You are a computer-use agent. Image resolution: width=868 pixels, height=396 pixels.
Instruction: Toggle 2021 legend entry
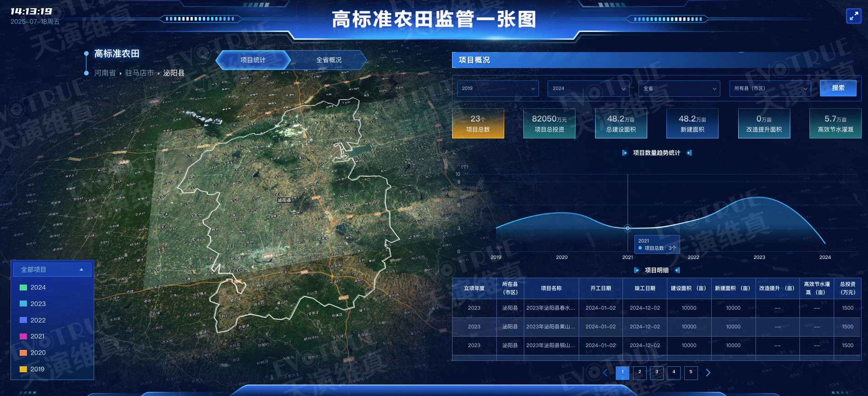coord(32,336)
